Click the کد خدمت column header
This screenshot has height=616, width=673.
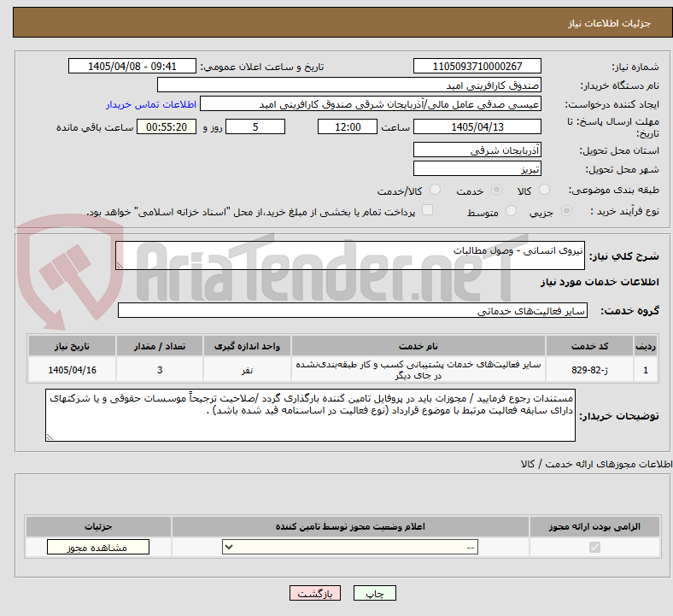point(590,346)
